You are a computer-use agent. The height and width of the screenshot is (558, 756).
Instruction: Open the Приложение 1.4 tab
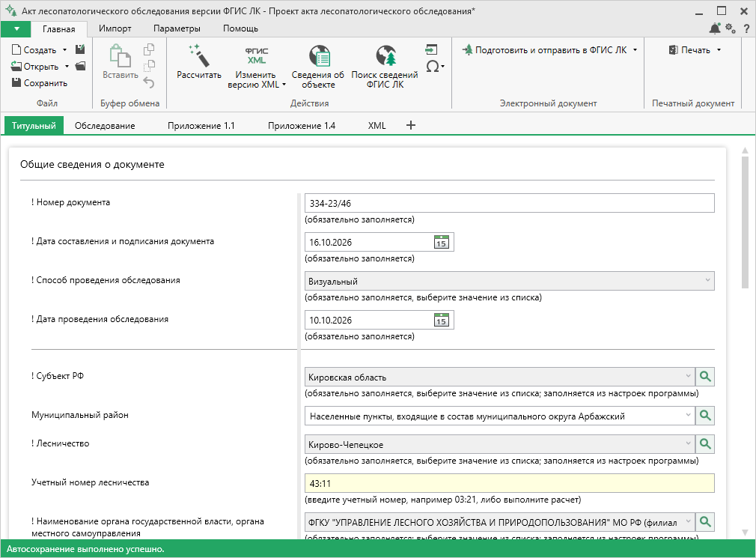tap(302, 126)
